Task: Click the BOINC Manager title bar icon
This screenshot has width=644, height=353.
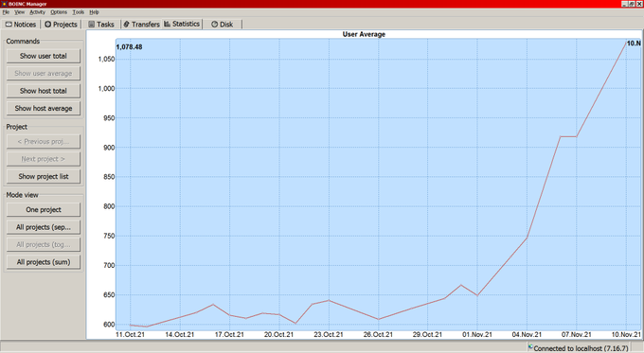Action: [5, 4]
